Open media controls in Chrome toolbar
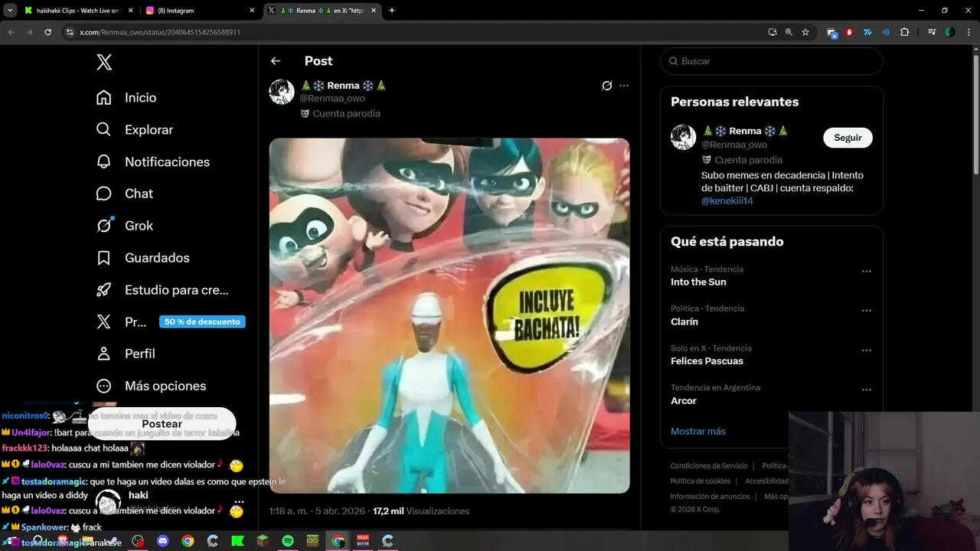 click(x=932, y=32)
